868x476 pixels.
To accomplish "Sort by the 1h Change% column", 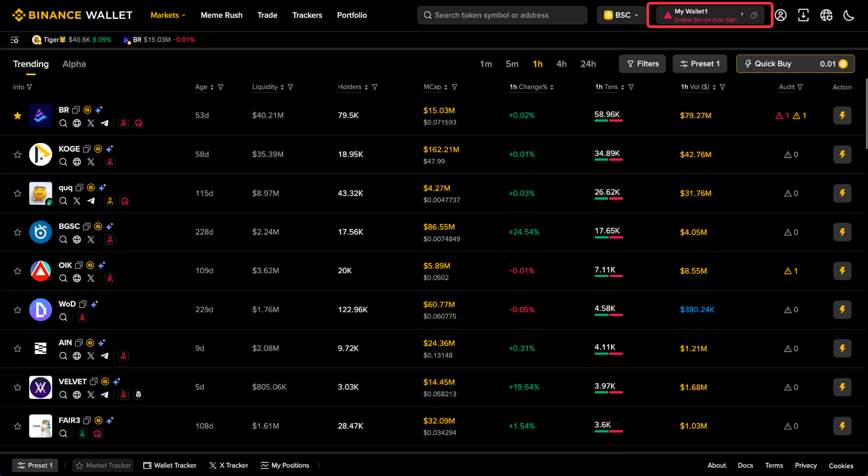I will [531, 87].
